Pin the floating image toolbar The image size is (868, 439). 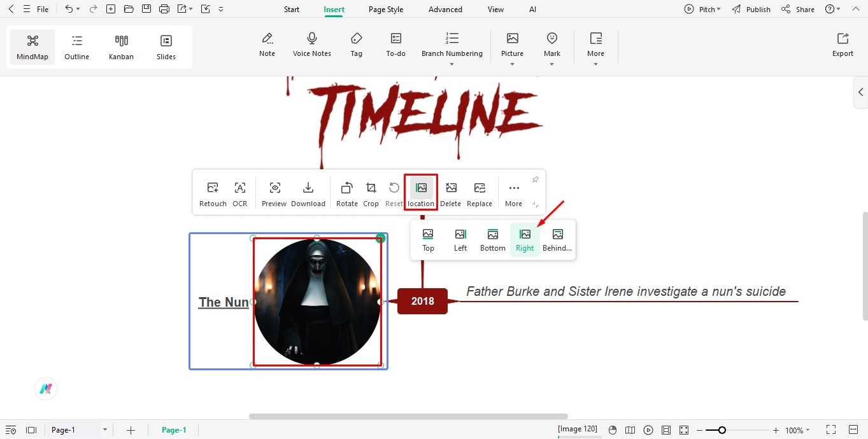[x=536, y=180]
